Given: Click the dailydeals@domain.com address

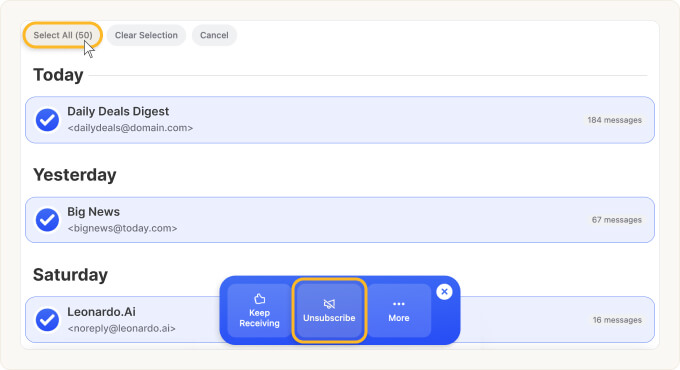Looking at the screenshot, I should (x=130, y=128).
